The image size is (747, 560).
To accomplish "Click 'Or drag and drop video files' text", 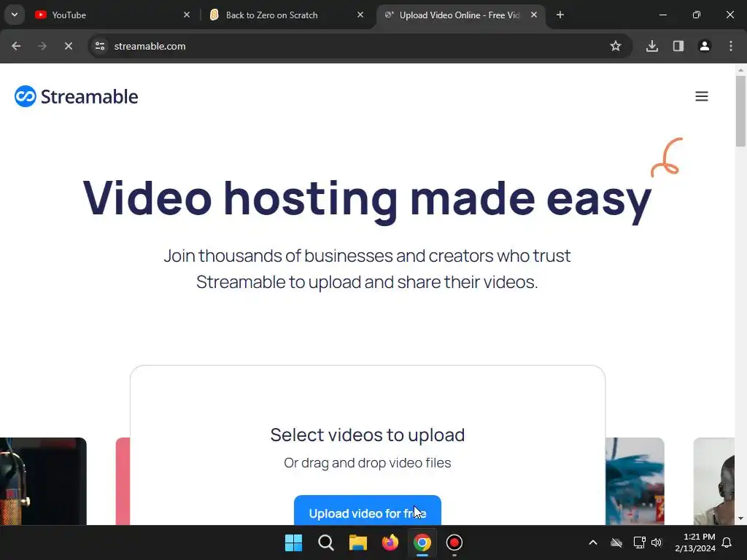I will click(368, 463).
